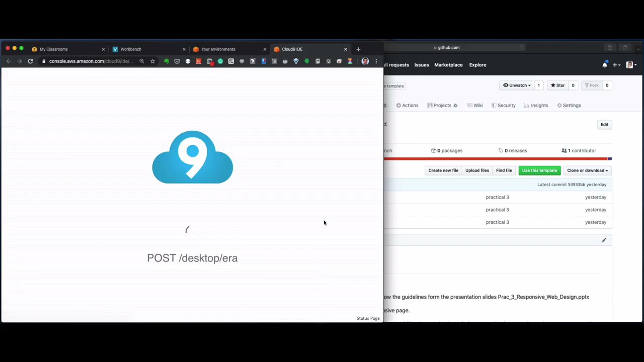This screenshot has width=644, height=362.
Task: Open the GitHub user avatar dropdown
Action: (631, 65)
